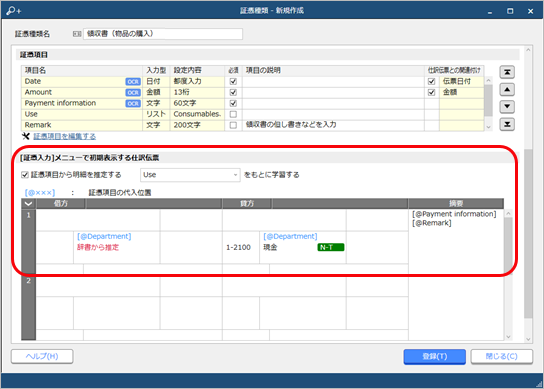This screenshot has height=389, width=544.
Task: Click the 登録(T) button
Action: click(x=434, y=356)
